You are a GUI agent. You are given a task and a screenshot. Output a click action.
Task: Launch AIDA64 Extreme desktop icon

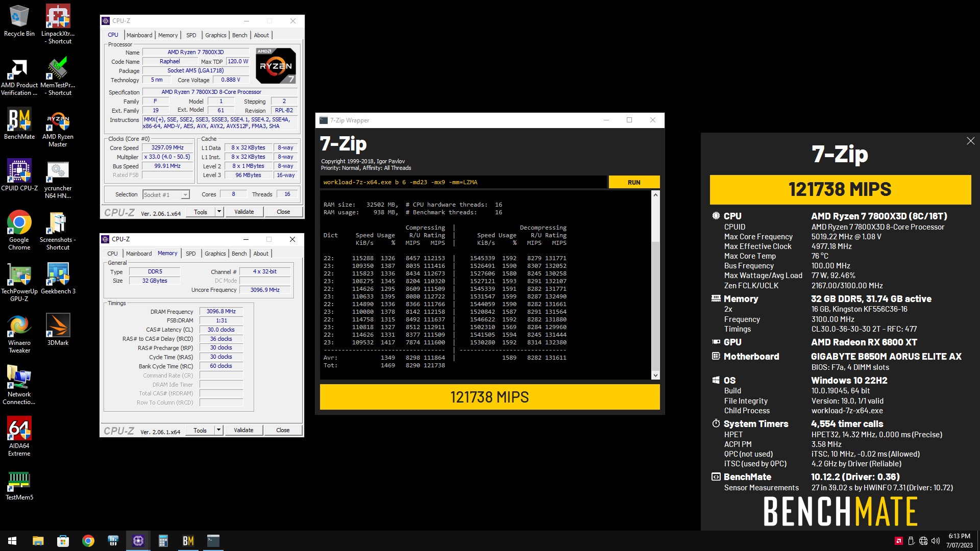coord(19,437)
